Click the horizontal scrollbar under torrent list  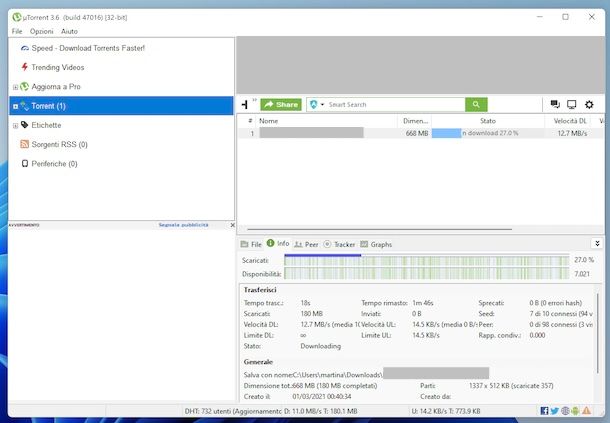(x=379, y=230)
